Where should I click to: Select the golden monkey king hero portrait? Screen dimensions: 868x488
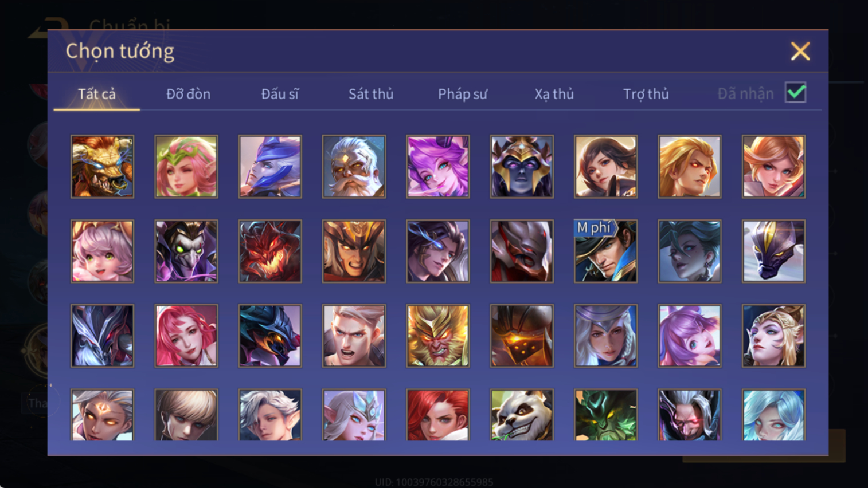pos(438,336)
